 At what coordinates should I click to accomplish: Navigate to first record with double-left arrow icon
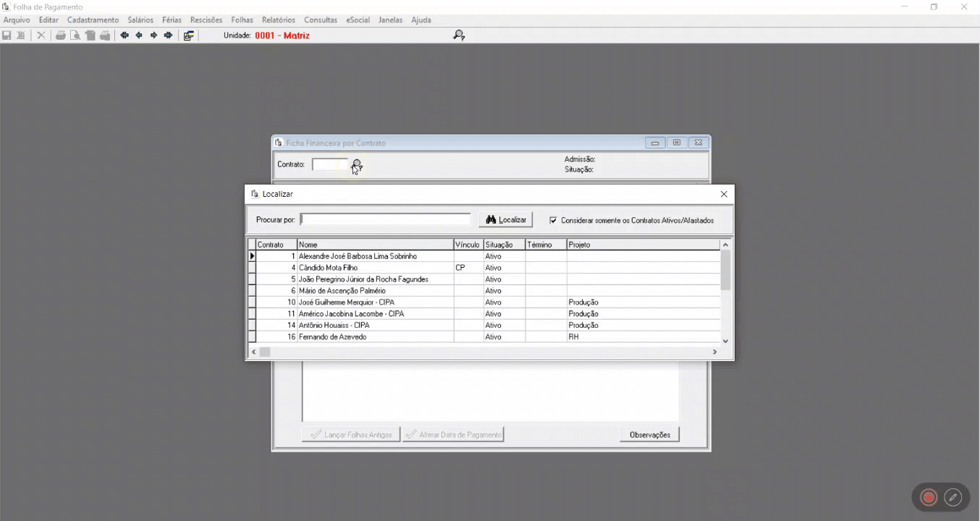pos(124,35)
